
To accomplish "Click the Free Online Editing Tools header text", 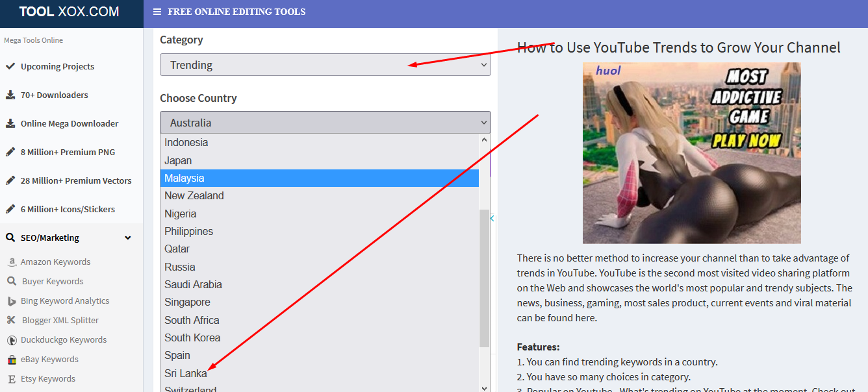I will (x=236, y=12).
